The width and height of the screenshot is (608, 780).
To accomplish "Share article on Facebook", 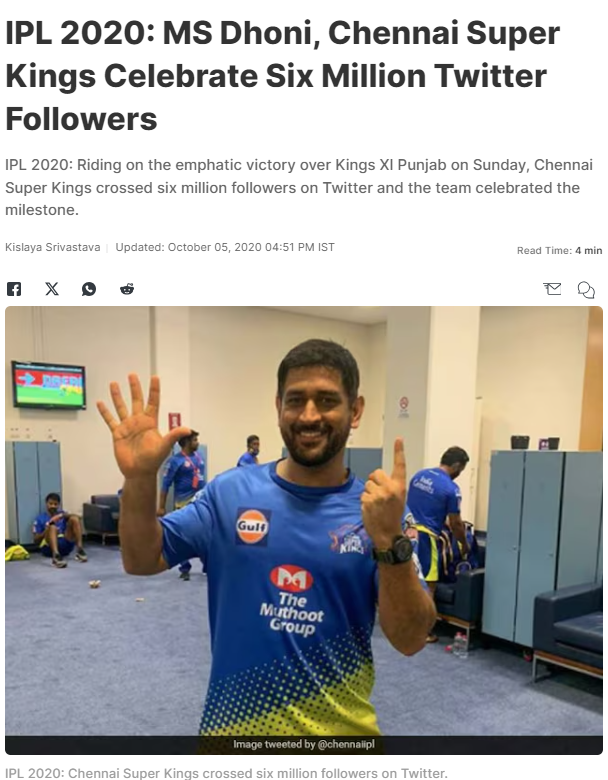I will tap(14, 289).
